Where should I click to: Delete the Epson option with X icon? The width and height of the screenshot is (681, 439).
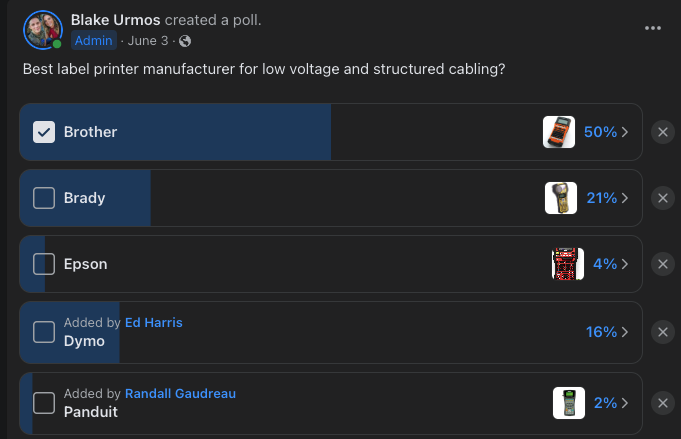click(x=663, y=264)
